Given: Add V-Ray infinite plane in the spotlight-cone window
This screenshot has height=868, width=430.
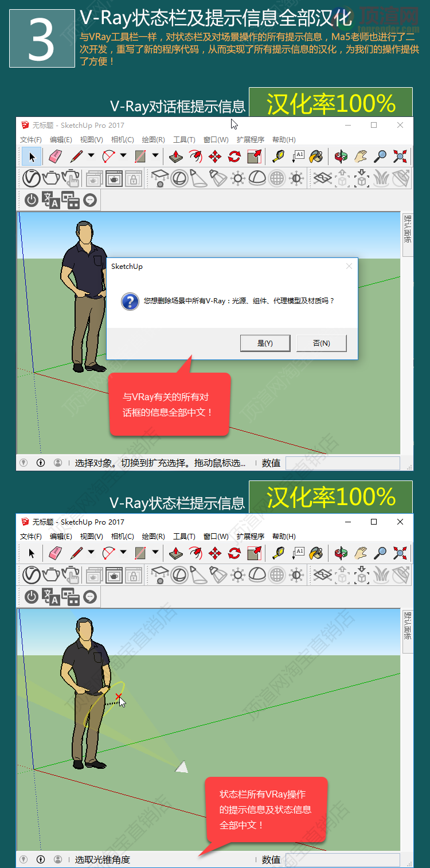Looking at the screenshot, I should pos(323,575).
